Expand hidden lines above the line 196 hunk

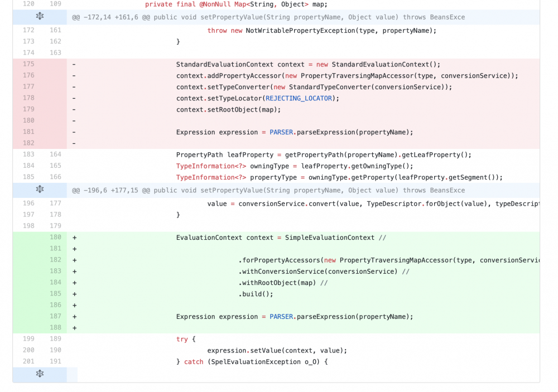click(x=40, y=190)
